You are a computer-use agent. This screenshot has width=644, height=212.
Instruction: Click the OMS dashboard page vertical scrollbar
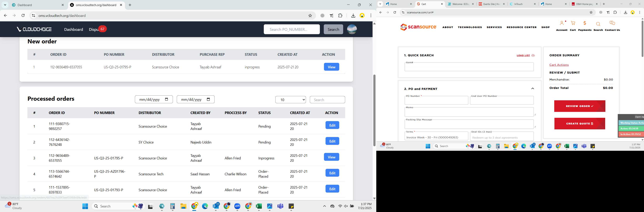tap(374, 110)
